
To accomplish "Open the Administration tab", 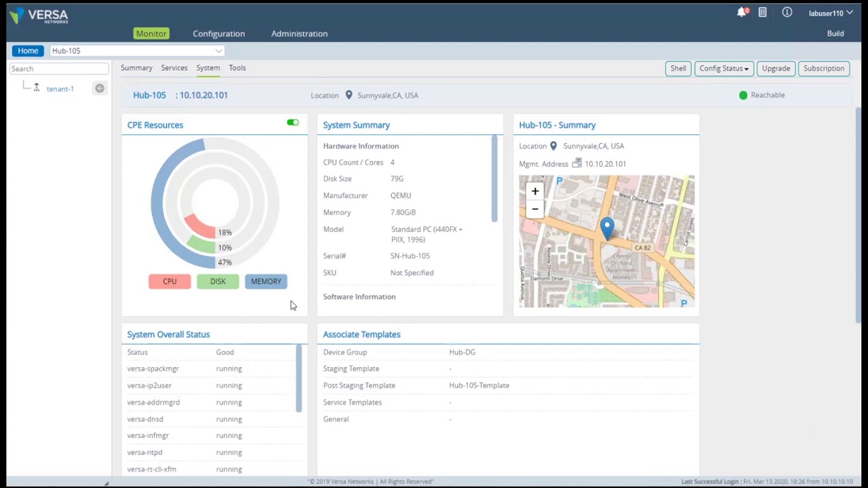I will [299, 33].
